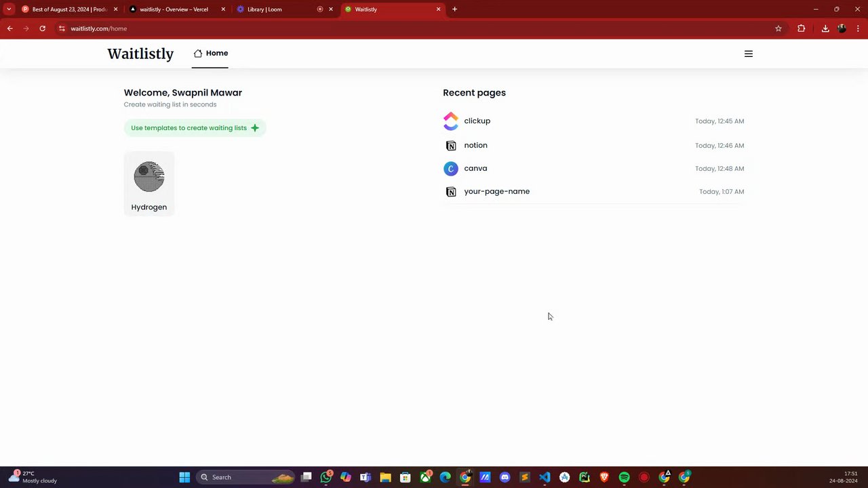
Task: Click the 'Hydrogen' label text
Action: pyautogui.click(x=149, y=207)
